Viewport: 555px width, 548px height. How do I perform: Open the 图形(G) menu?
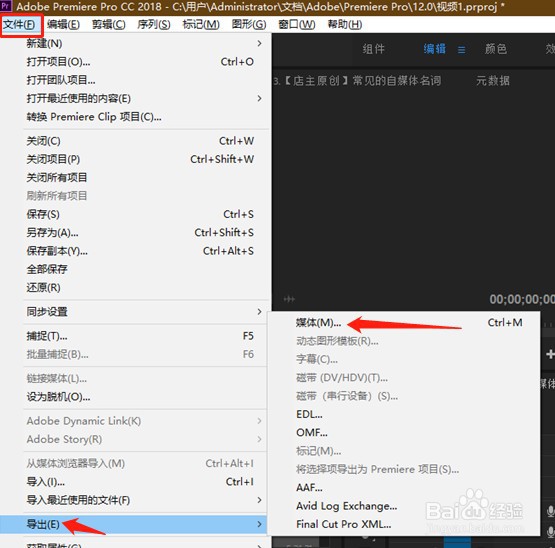249,25
